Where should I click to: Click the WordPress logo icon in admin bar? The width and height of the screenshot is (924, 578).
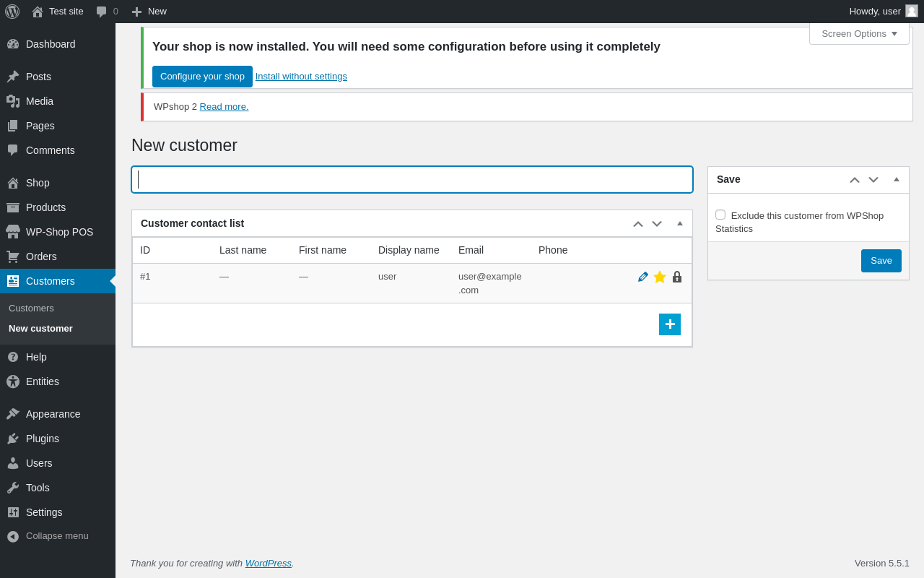pos(12,12)
